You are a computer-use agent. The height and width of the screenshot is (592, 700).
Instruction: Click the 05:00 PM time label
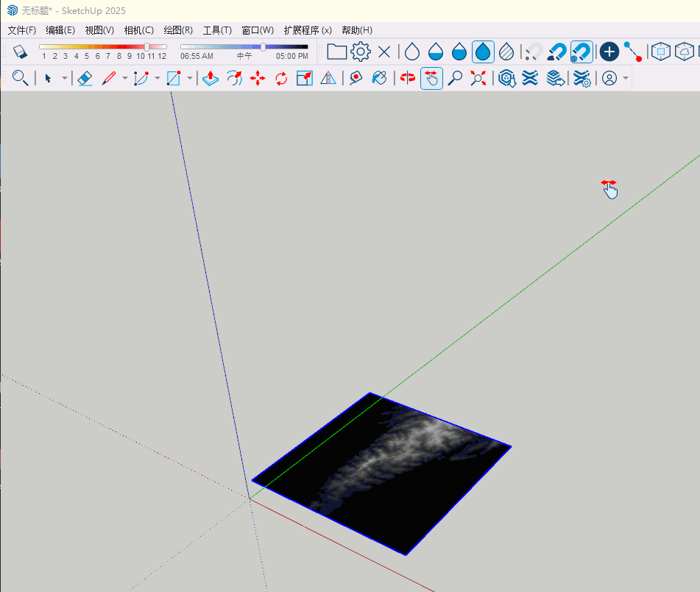click(x=292, y=56)
